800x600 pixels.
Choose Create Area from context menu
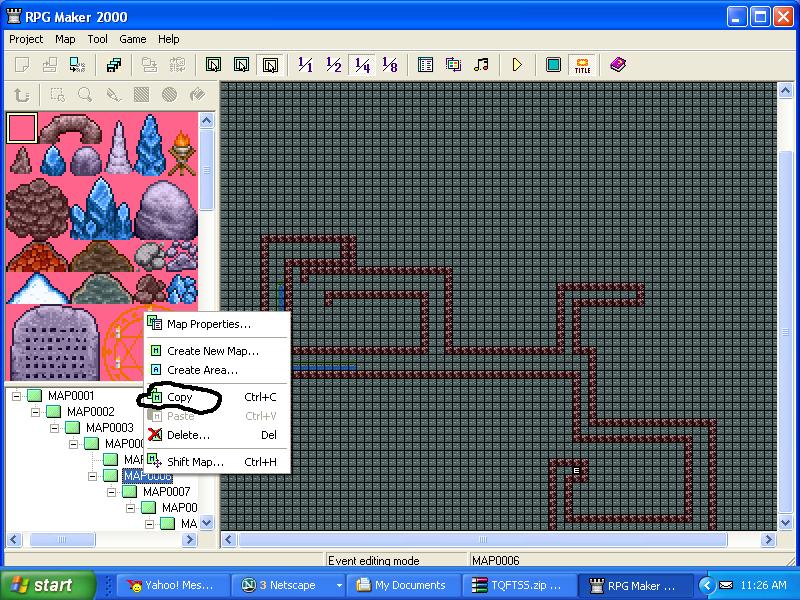(x=217, y=370)
